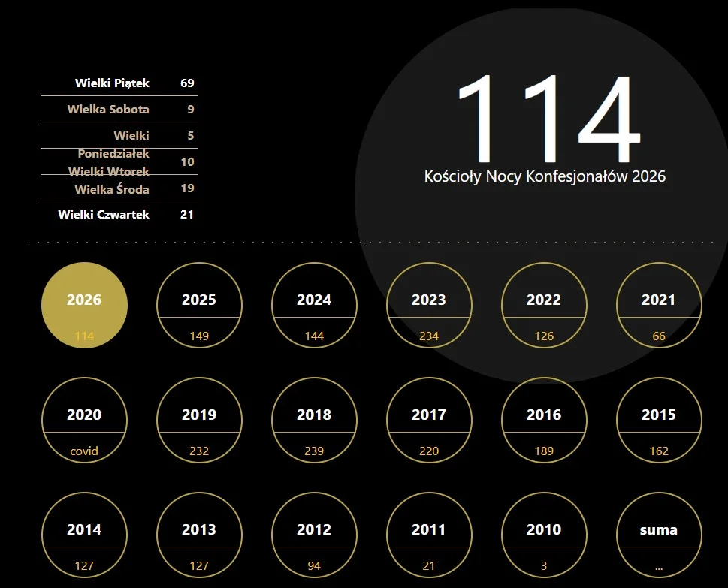Screen dimensions: 728x588
Task: Select the 2021 year circle
Action: [x=659, y=306]
